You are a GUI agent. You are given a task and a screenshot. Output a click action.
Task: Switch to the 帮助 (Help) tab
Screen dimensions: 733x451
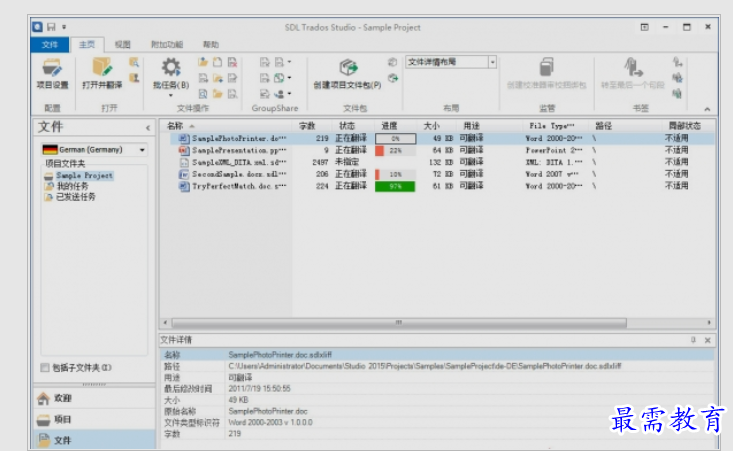coord(210,44)
